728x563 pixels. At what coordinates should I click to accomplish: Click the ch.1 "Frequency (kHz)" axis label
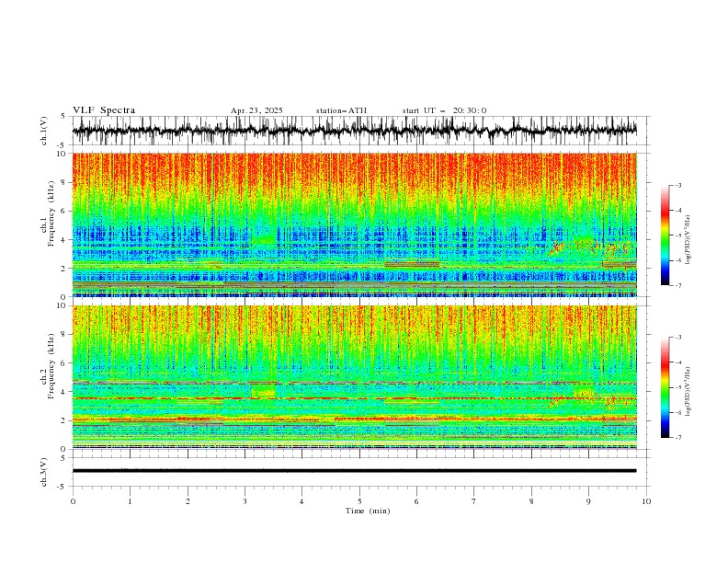(51, 213)
